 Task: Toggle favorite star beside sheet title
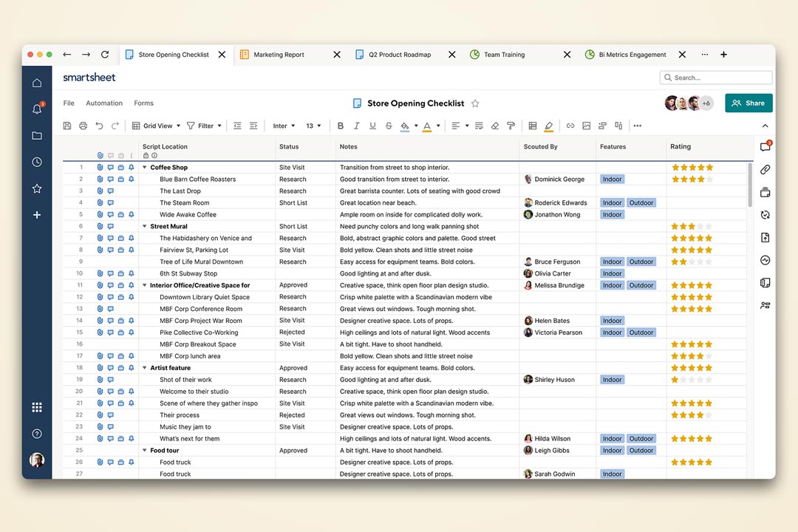click(475, 103)
